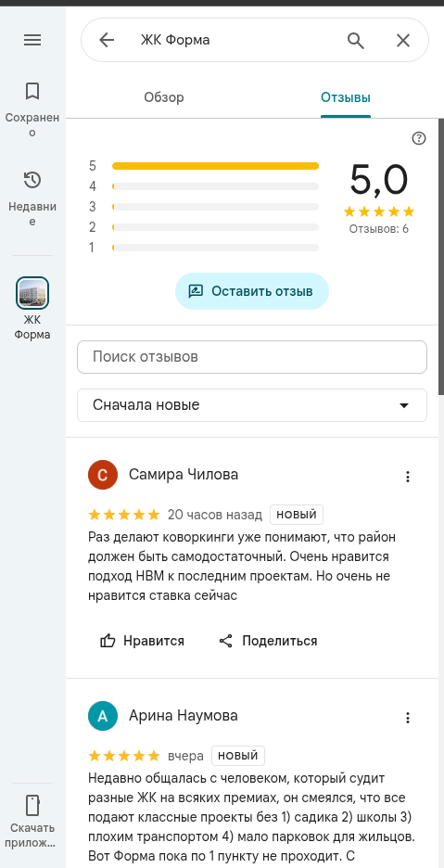Viewport: 444px width, 868px height.
Task: Click the magnifier search icon
Action: [x=355, y=40]
